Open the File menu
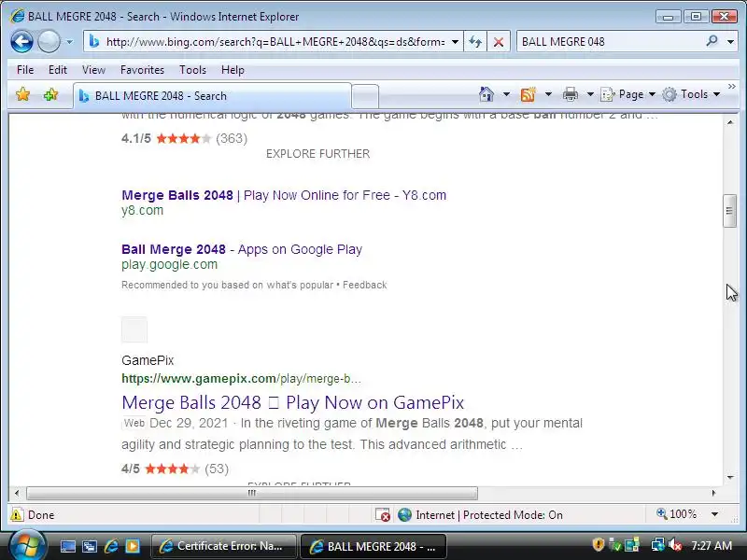Viewport: 747px width, 560px height. click(x=25, y=70)
